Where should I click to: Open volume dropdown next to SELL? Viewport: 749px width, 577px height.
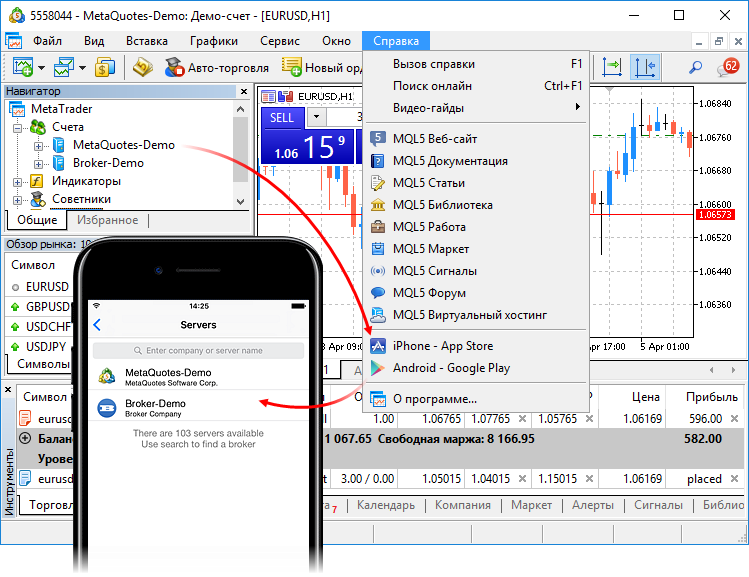(316, 117)
